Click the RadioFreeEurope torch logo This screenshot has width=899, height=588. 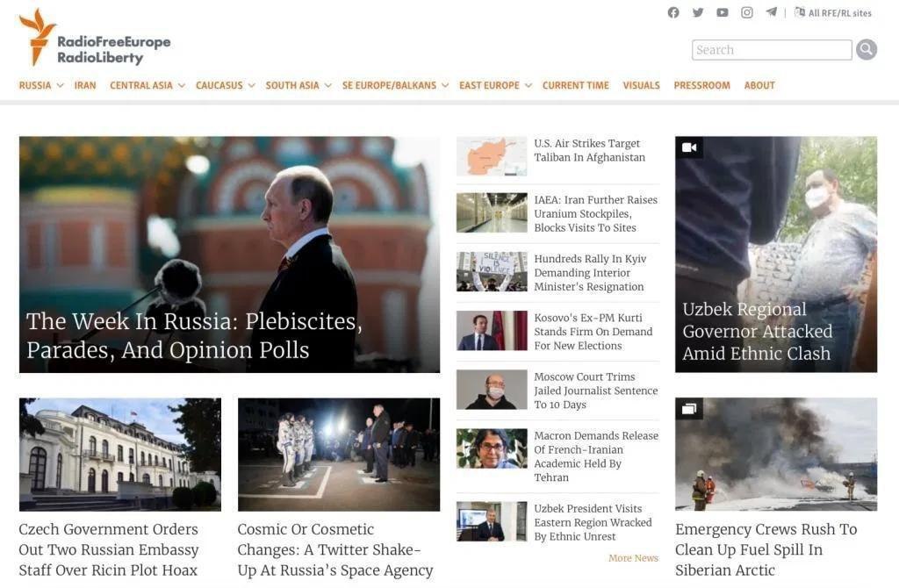click(x=37, y=37)
